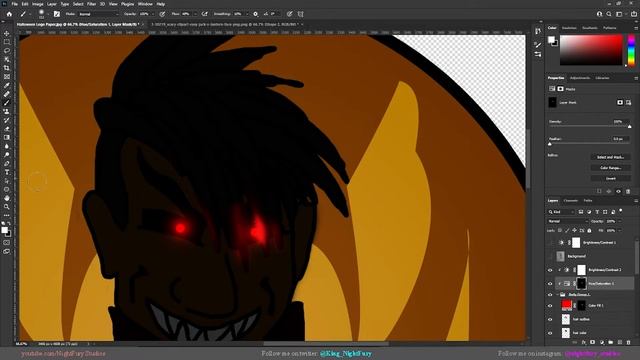Delete the layer with trash icon
Image resolution: width=640 pixels, height=360 pixels.
pos(629,342)
